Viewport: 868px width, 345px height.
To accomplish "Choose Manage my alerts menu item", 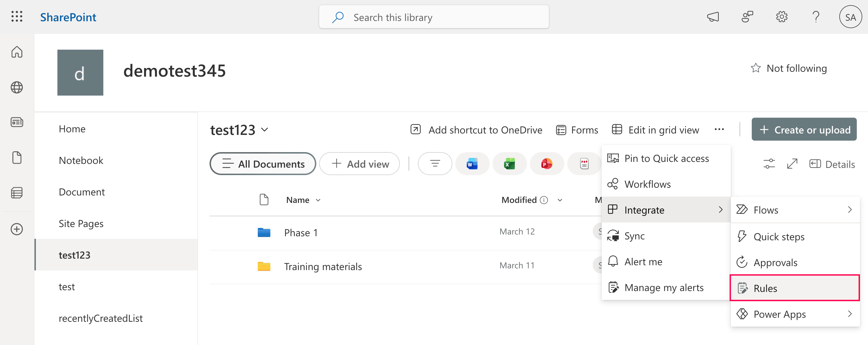I will point(664,287).
